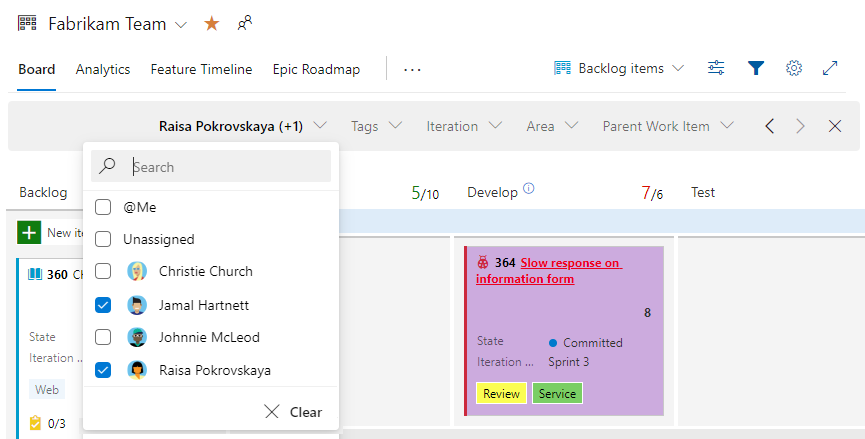The width and height of the screenshot is (865, 439).
Task: Switch to the Board tab
Action: pos(36,69)
